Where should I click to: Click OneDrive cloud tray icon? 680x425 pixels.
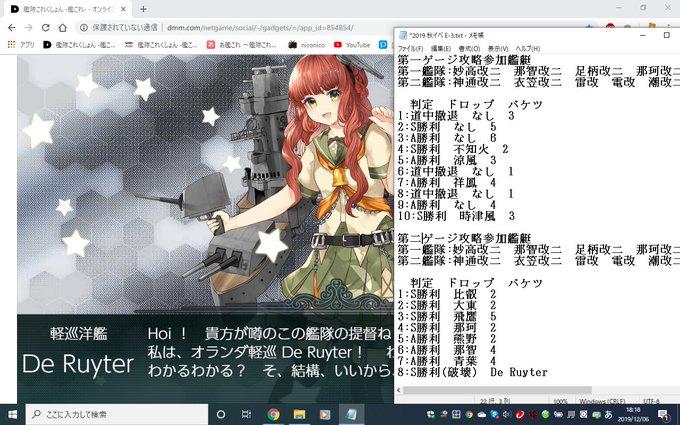[482, 415]
